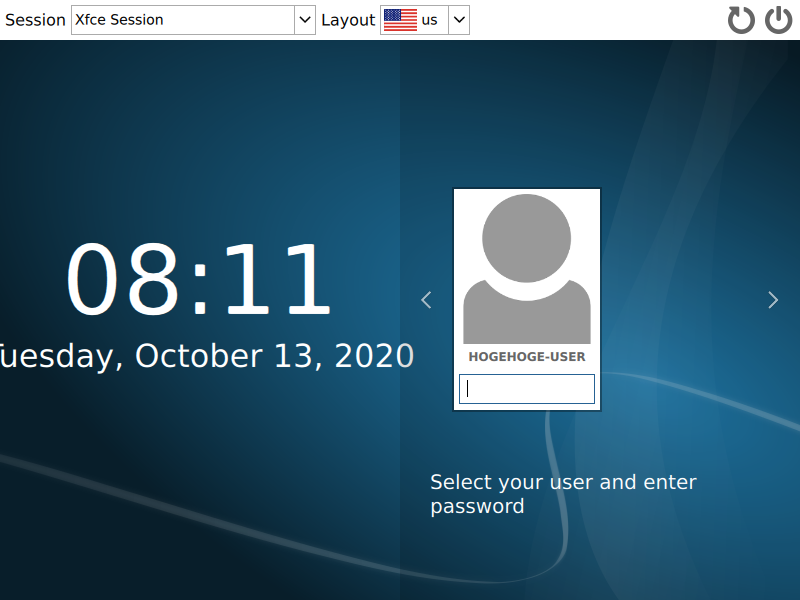Expand the Layout dropdown arrow

click(x=459, y=20)
